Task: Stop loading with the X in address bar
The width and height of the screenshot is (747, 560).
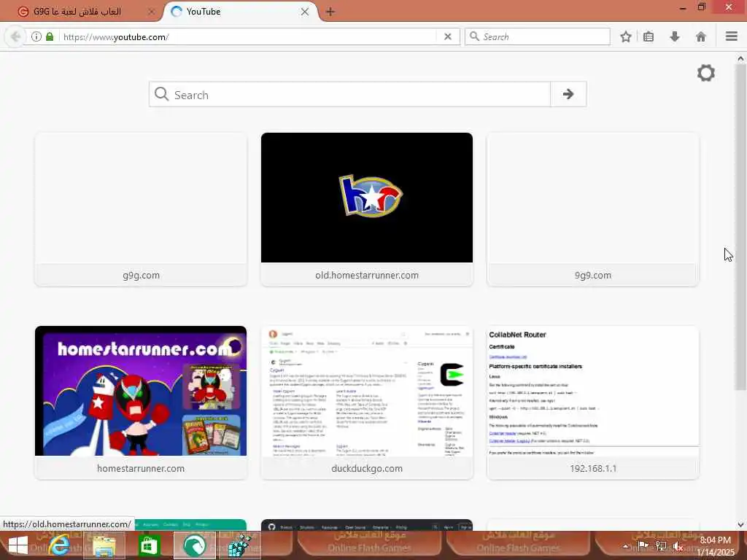Action: pos(447,36)
